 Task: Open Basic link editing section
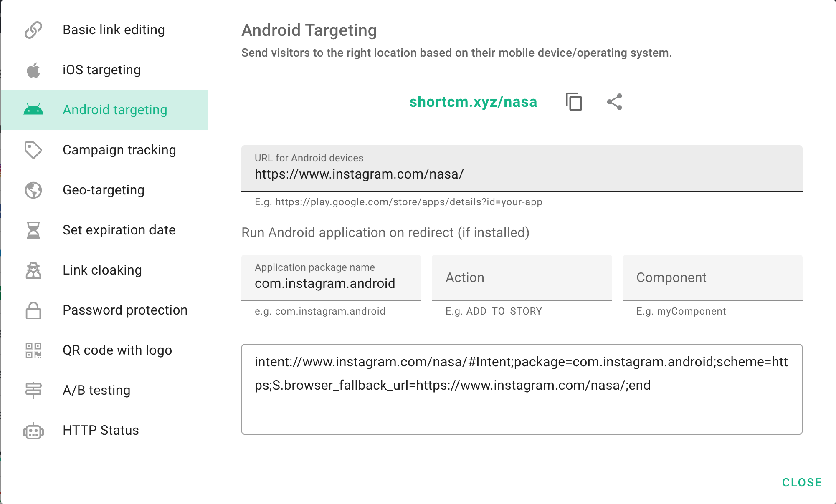pos(104,30)
